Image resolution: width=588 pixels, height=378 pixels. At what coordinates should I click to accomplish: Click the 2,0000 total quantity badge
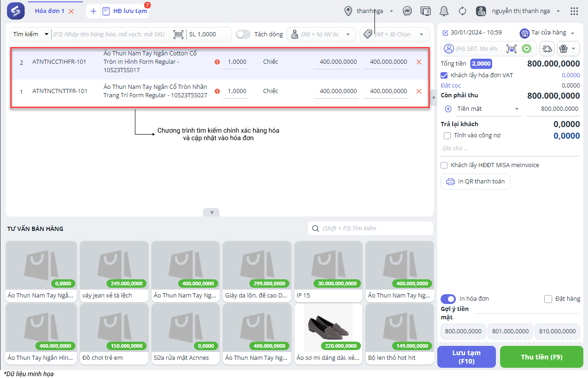(481, 64)
